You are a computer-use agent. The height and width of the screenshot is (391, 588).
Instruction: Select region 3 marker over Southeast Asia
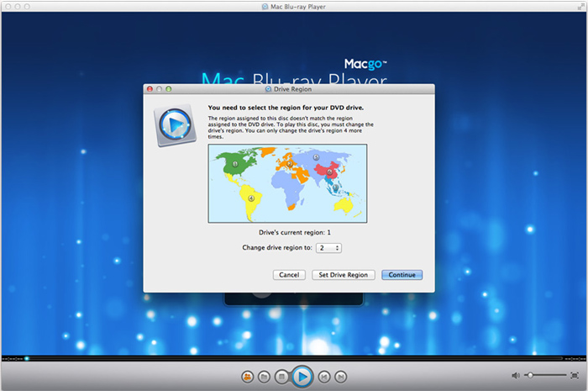pos(335,188)
